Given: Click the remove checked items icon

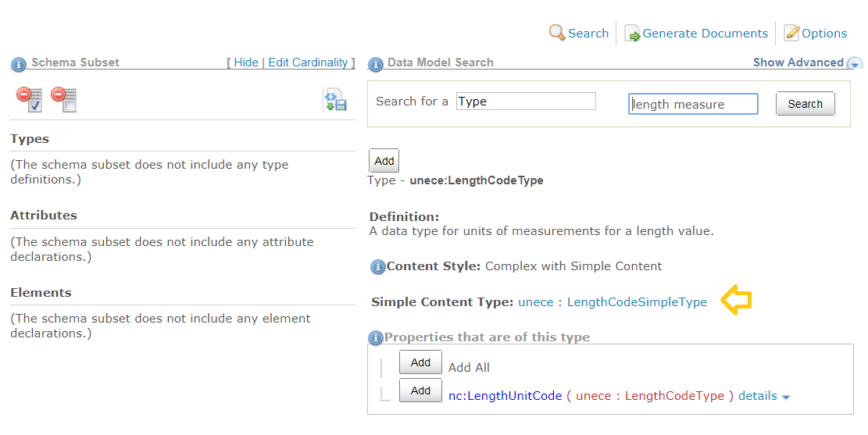Looking at the screenshot, I should tap(29, 99).
